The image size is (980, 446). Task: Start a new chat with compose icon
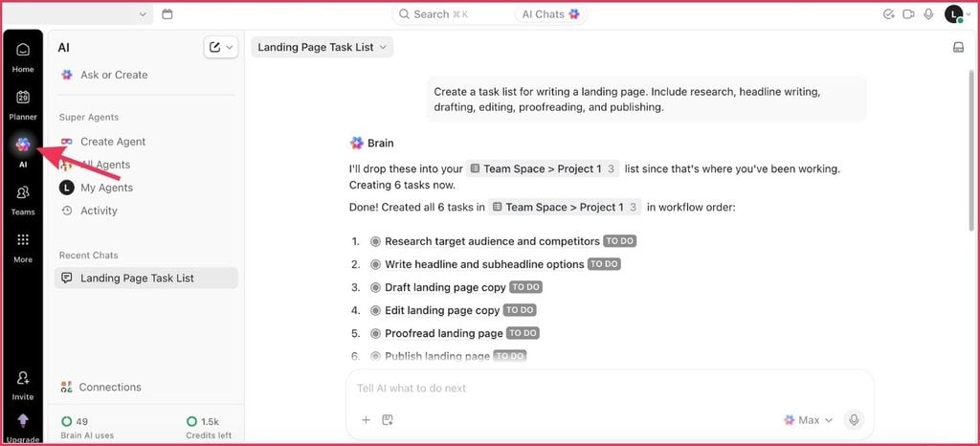point(215,47)
